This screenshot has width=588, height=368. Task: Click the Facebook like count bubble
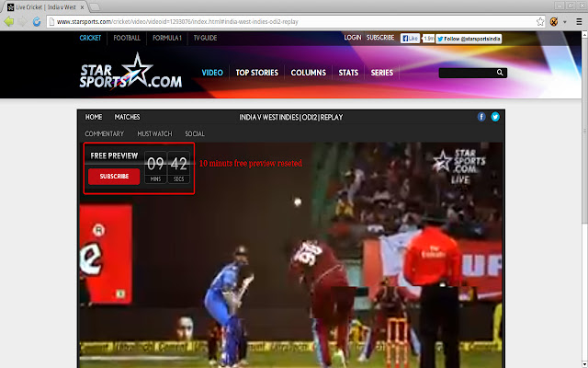pos(428,39)
